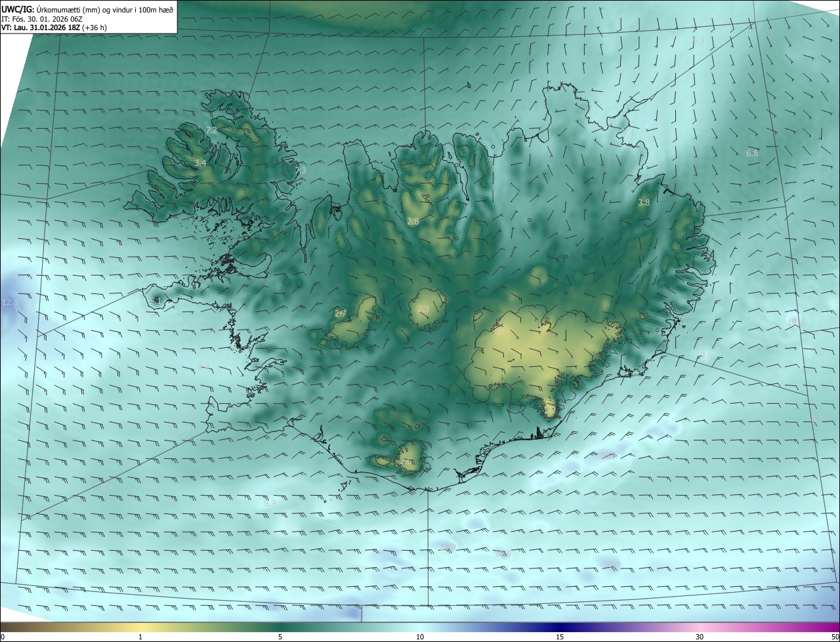
Task: Click the colorbar label 10
Action: point(420,637)
